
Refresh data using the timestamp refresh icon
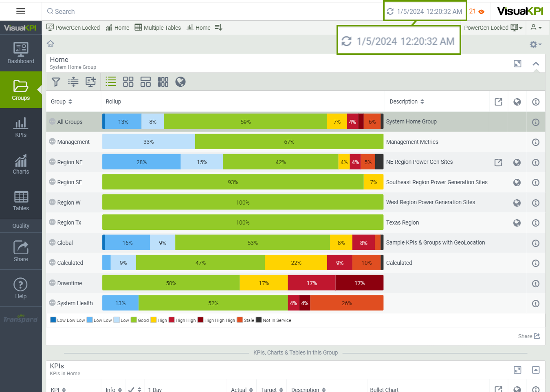390,11
